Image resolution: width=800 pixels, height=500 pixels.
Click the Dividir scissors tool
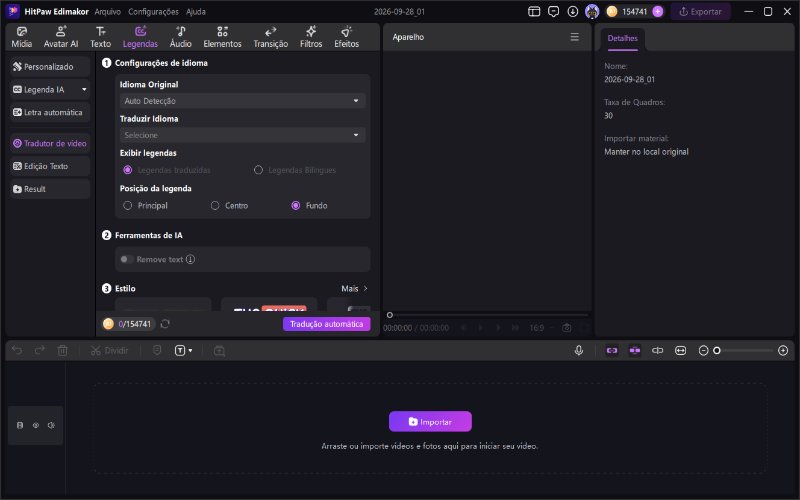point(109,351)
